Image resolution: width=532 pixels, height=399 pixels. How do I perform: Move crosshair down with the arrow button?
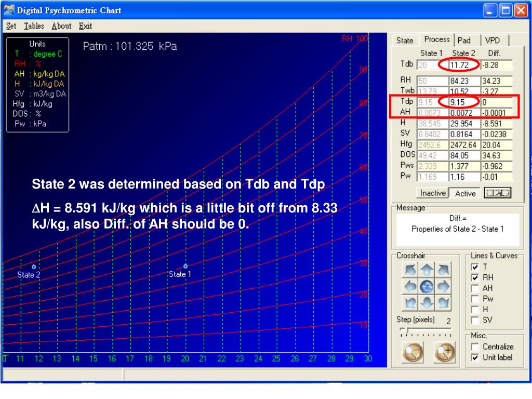coord(427,303)
